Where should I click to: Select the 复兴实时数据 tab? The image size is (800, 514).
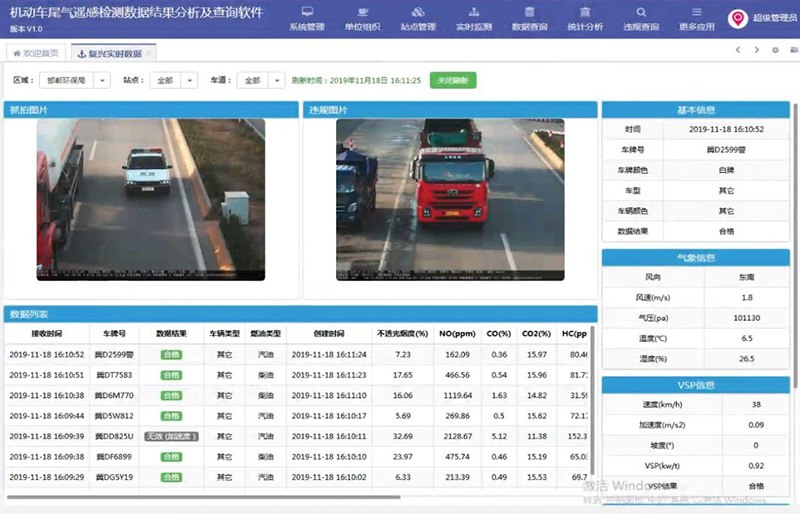click(x=109, y=52)
